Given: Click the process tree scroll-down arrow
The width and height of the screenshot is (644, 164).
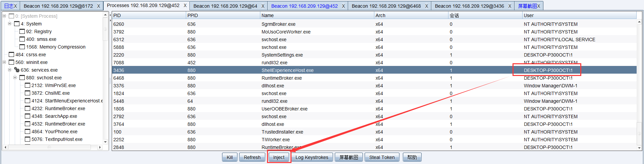Looking at the screenshot, I should point(105,142).
